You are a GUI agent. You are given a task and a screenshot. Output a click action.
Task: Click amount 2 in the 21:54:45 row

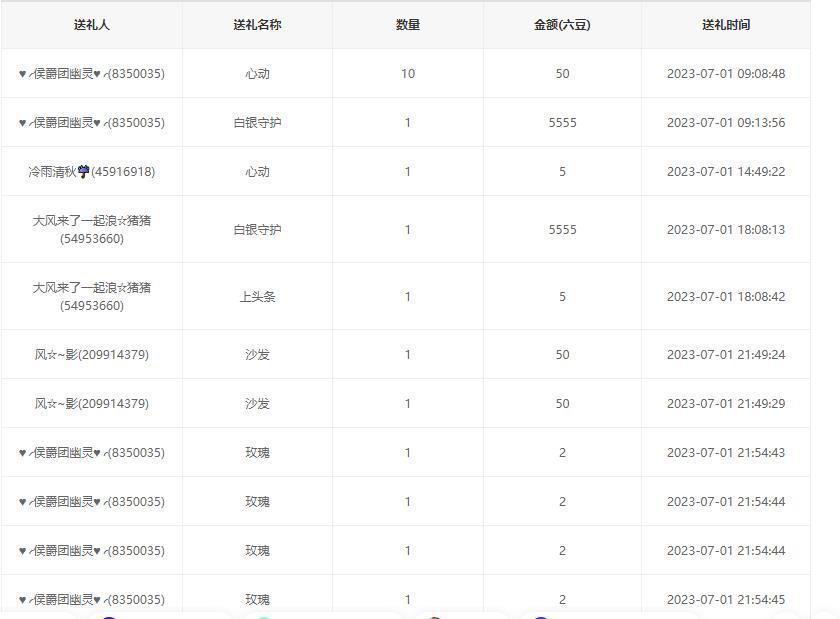[562, 599]
